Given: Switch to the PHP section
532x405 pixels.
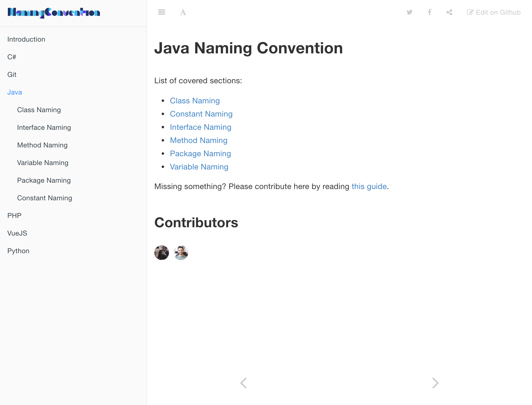Looking at the screenshot, I should pyautogui.click(x=14, y=215).
